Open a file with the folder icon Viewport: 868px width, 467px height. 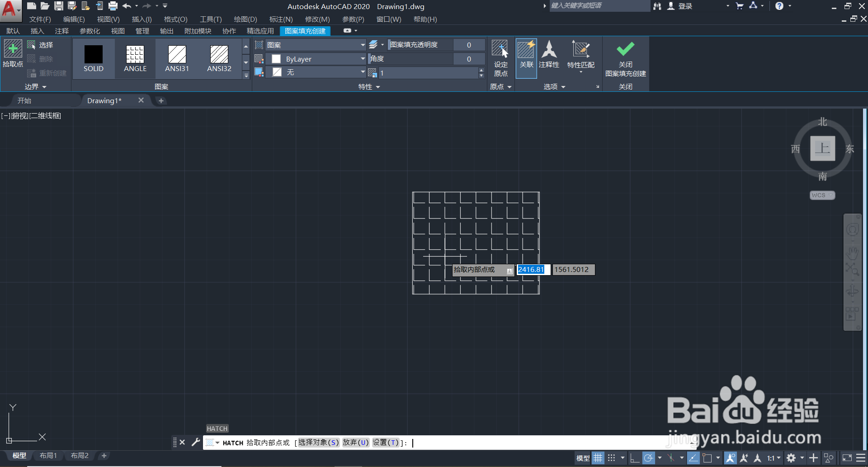click(x=45, y=6)
